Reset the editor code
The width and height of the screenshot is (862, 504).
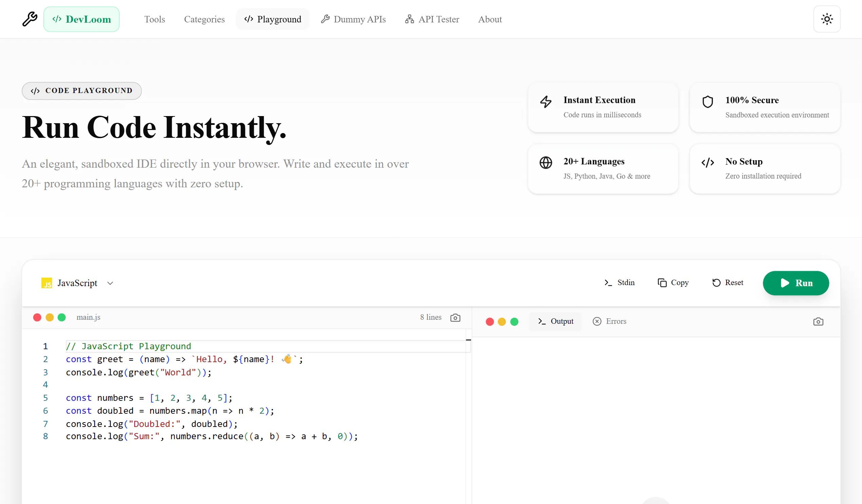(x=728, y=282)
